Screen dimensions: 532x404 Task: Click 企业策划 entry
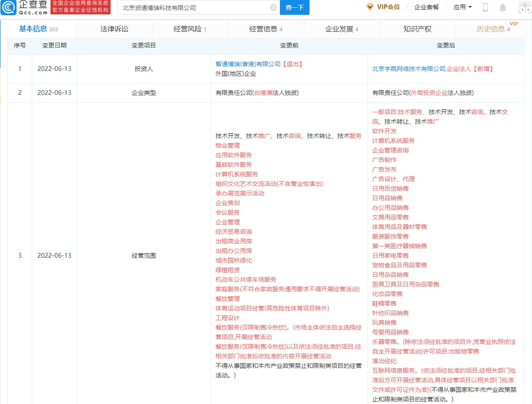[228, 203]
